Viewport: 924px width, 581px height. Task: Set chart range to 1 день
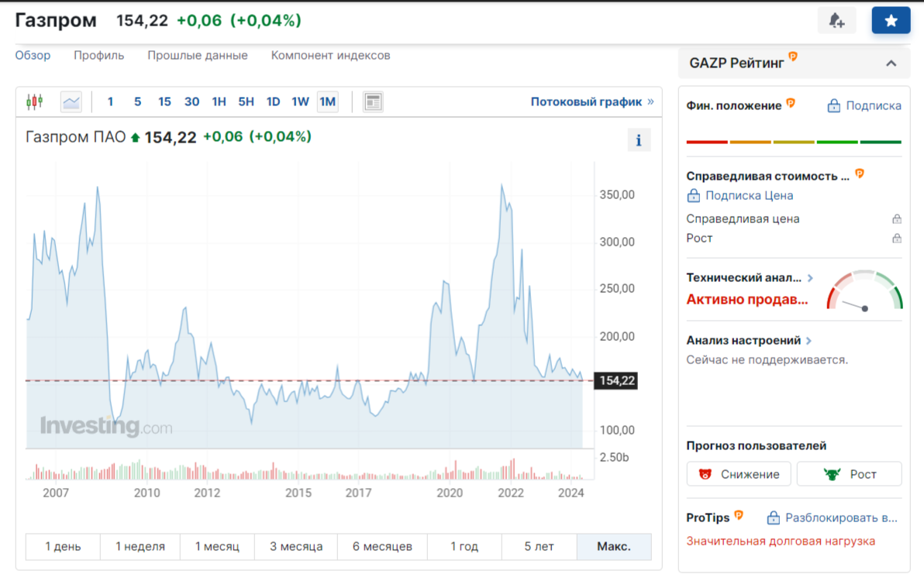[63, 547]
